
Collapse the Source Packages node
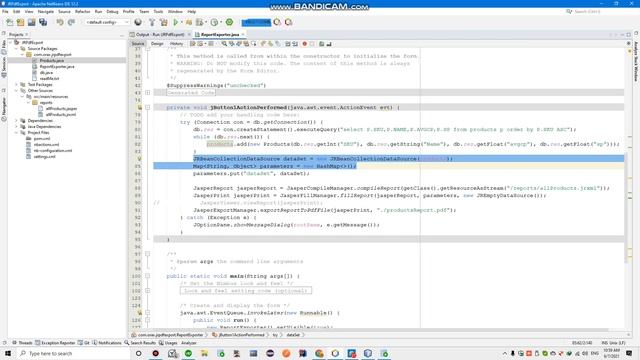click(16, 49)
